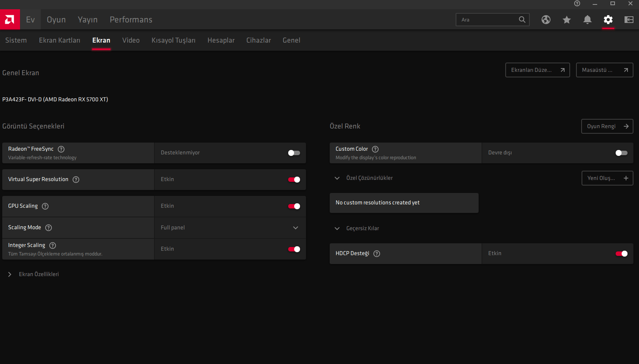Click the AMD logo home icon
639x364 pixels.
[x=10, y=20]
